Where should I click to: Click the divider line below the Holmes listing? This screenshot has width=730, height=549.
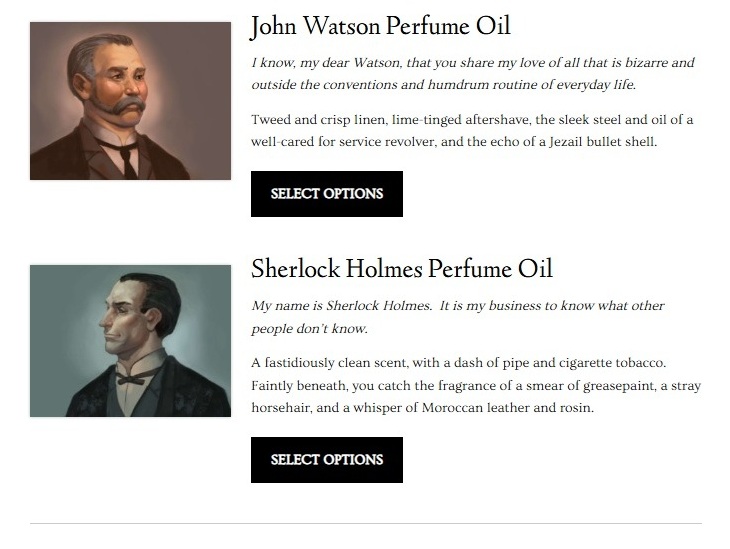(x=365, y=523)
